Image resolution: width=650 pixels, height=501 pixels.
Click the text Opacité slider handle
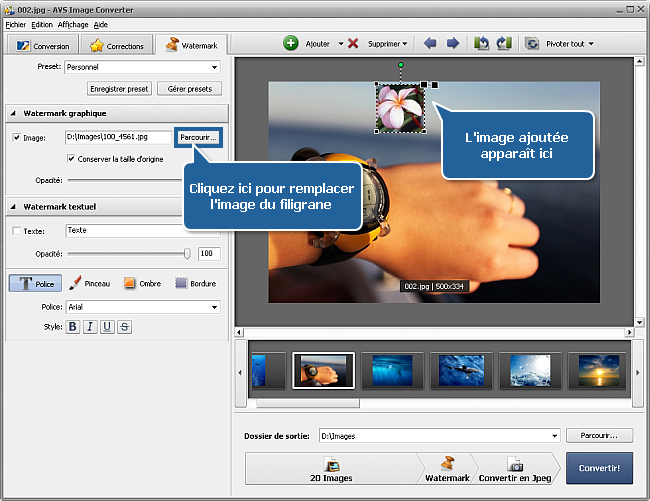[x=187, y=254]
